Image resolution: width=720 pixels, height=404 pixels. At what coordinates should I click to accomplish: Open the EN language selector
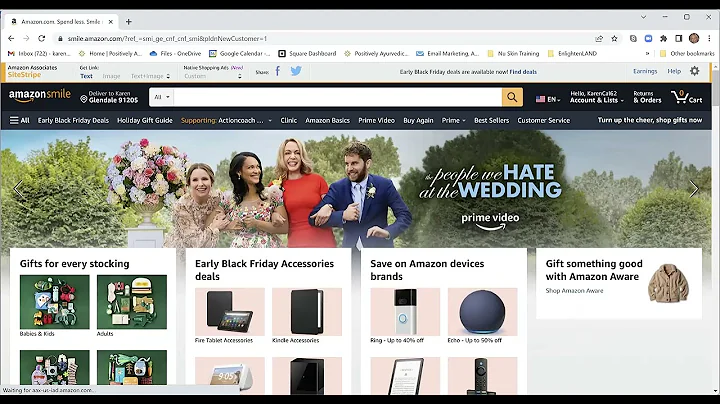tap(548, 99)
